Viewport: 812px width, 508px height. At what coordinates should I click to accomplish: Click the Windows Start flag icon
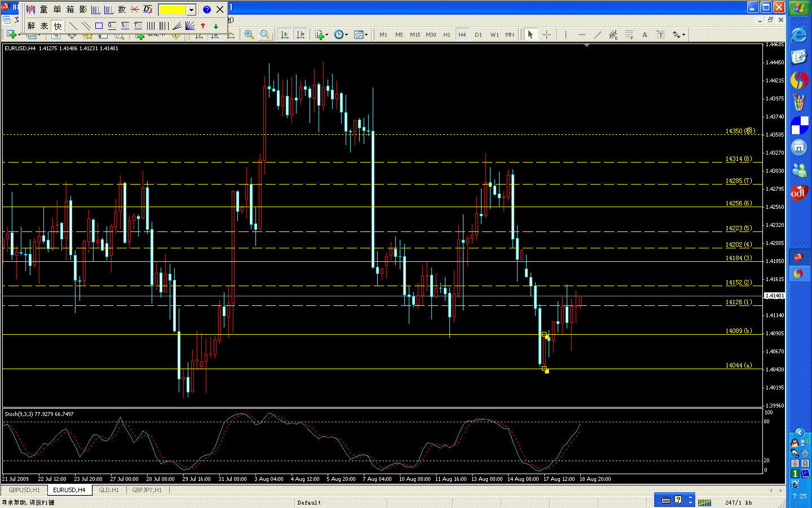799,8
